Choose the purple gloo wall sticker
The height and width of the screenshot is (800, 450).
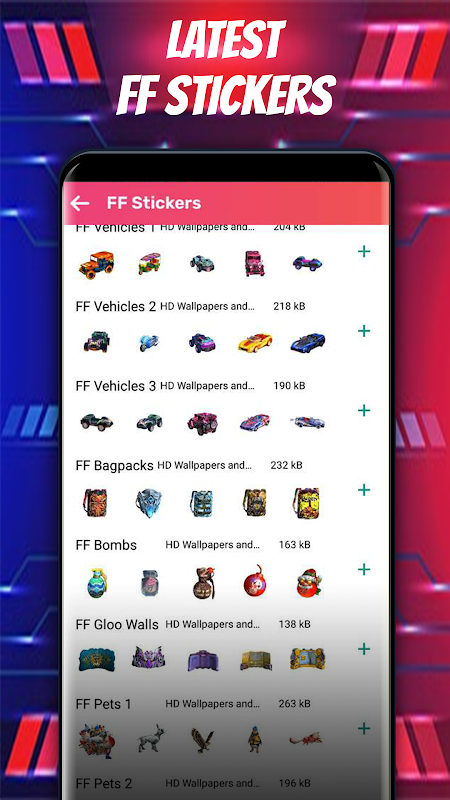pos(202,659)
